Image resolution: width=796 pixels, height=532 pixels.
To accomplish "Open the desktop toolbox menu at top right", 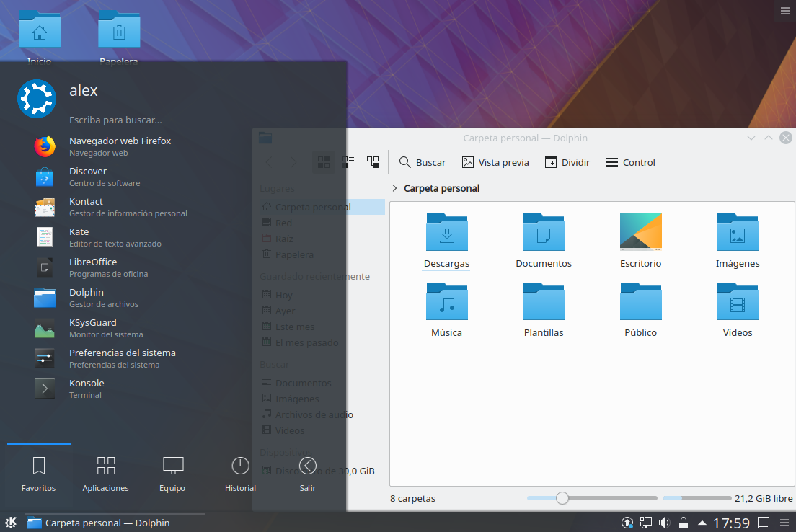I will pos(785,11).
